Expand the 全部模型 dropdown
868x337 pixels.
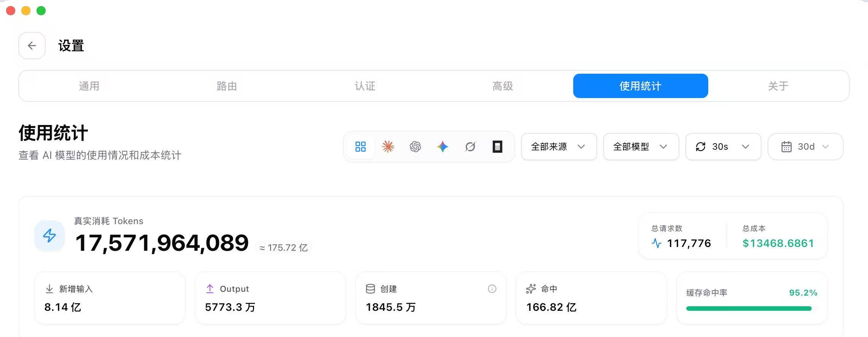pos(641,147)
